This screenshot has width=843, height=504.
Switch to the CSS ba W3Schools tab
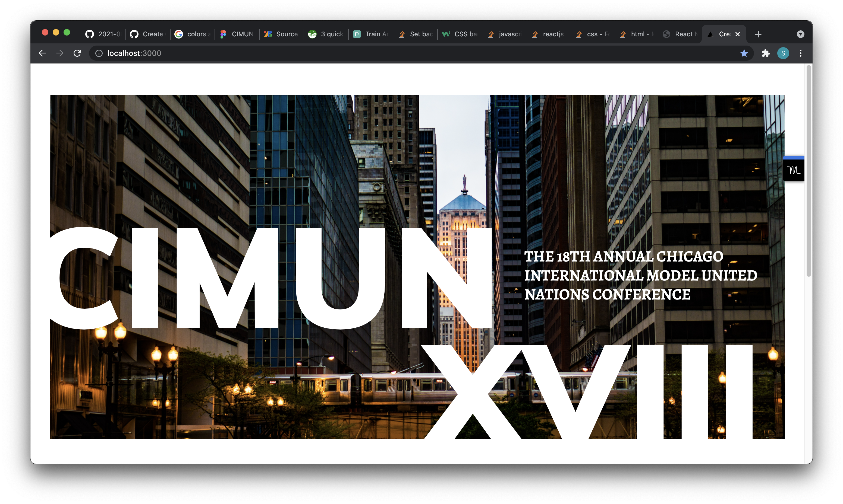tap(460, 34)
